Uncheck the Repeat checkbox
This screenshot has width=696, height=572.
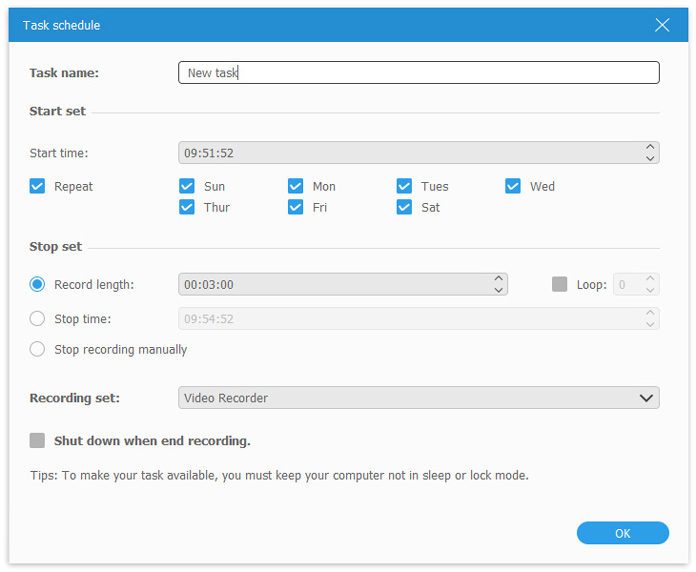[x=37, y=186]
